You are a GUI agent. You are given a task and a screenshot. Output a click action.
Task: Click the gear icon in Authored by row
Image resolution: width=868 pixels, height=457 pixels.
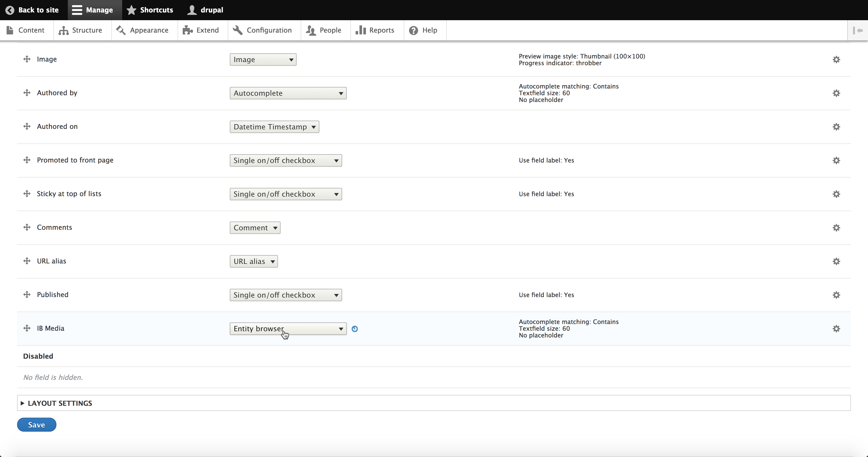(836, 93)
